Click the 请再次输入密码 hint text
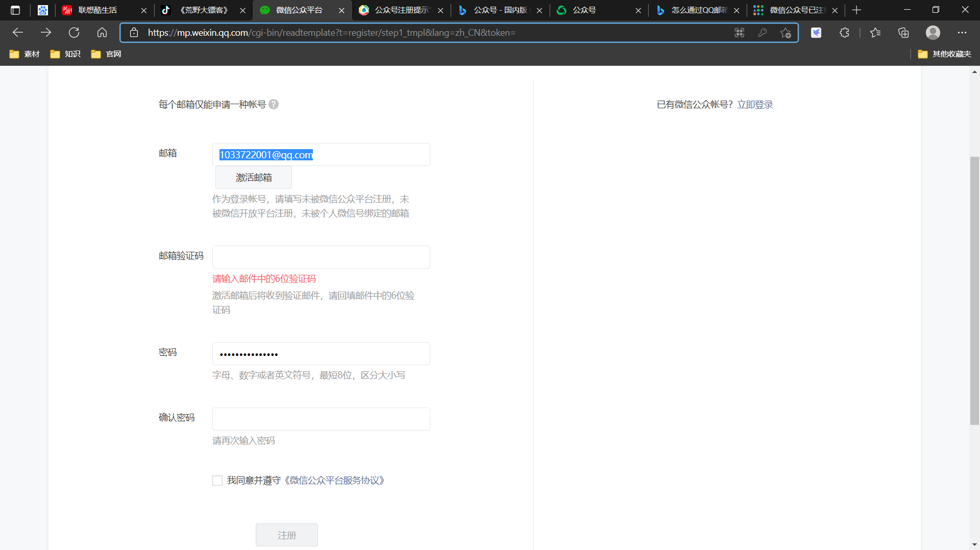The image size is (980, 550). tap(243, 441)
